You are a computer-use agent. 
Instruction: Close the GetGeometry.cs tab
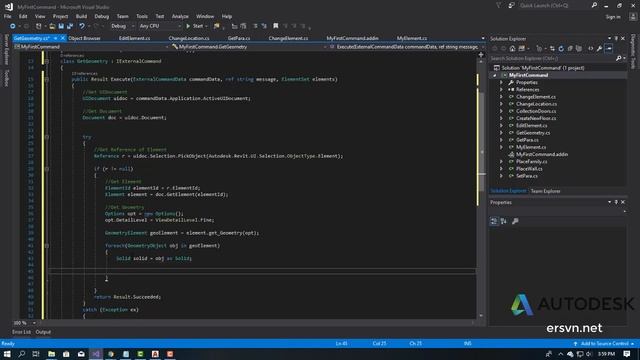pyautogui.click(x=62, y=38)
